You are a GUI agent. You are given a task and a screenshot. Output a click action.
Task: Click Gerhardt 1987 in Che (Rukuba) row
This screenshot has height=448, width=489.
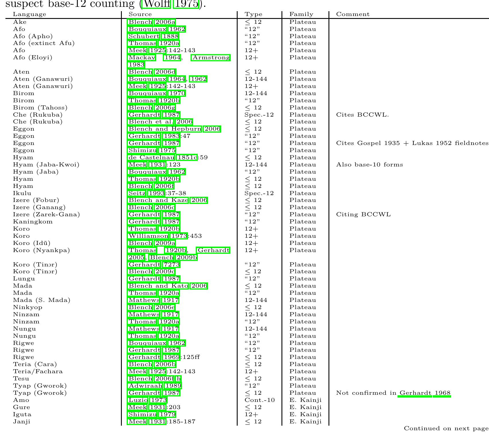click(154, 115)
